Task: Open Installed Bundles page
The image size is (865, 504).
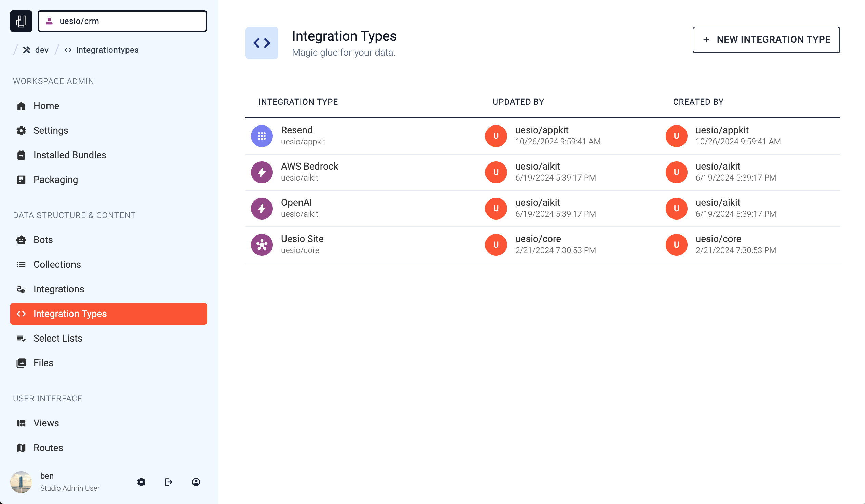Action: click(108, 155)
